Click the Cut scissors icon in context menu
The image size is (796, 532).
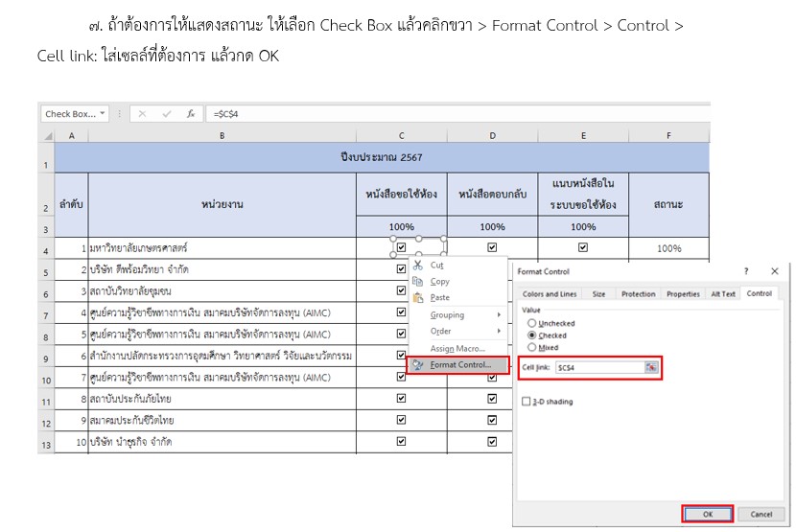(418, 265)
